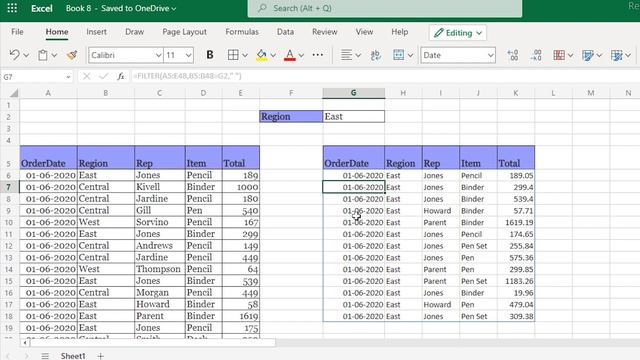
Task: Open Cell Styles icon
Action: (x=616, y=55)
